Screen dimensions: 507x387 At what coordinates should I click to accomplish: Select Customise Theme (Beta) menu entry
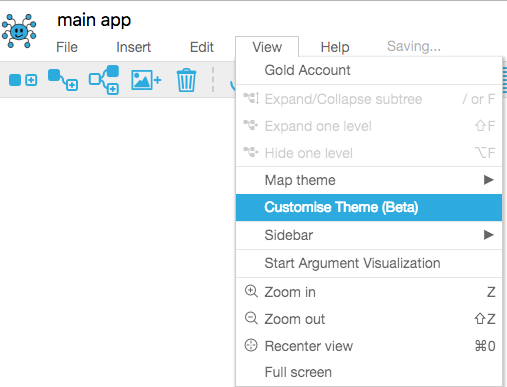369,207
